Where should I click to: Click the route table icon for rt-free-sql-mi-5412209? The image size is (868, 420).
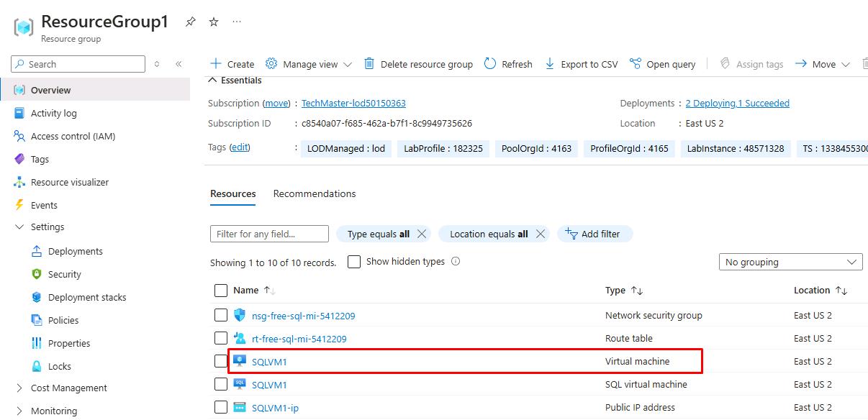(240, 338)
